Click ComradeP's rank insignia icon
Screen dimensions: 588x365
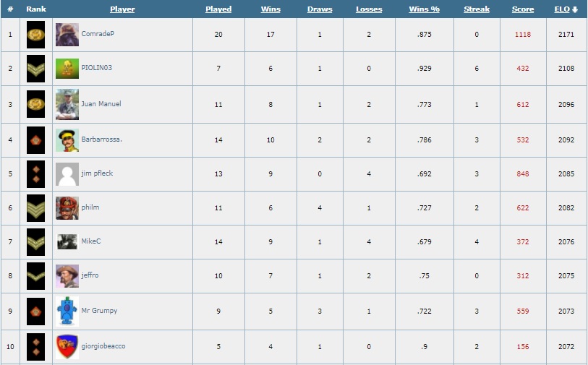35,35
